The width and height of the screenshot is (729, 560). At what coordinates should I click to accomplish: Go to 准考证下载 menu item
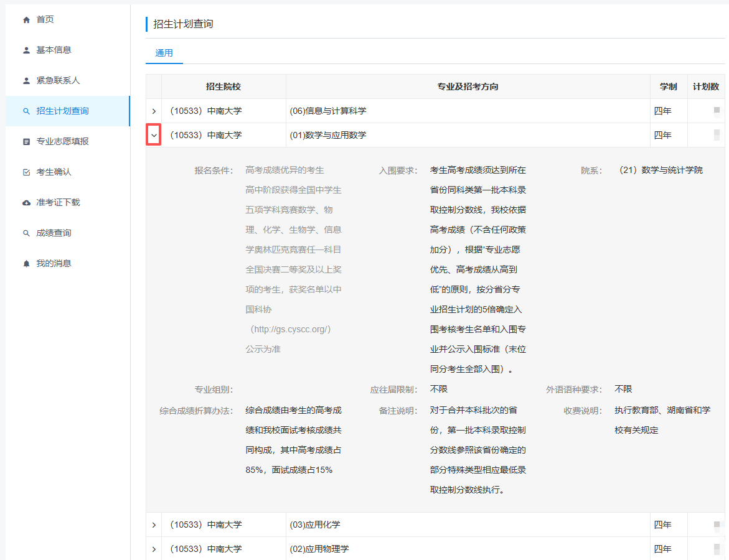58,202
